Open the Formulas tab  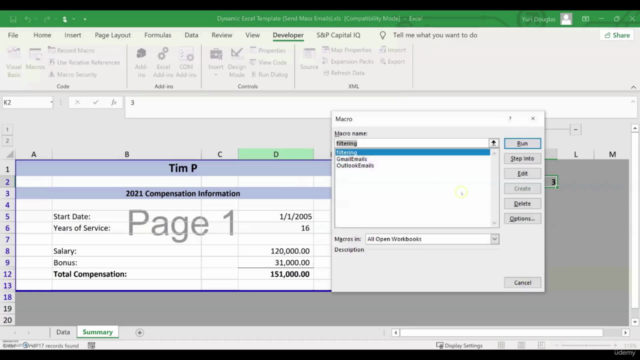tap(158, 35)
